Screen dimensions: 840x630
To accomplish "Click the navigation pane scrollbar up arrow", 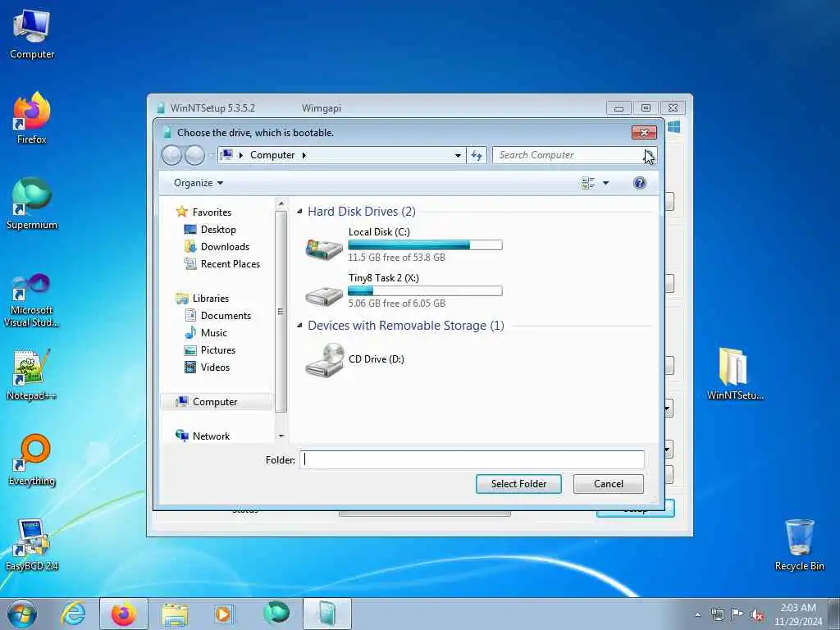I will coord(281,204).
